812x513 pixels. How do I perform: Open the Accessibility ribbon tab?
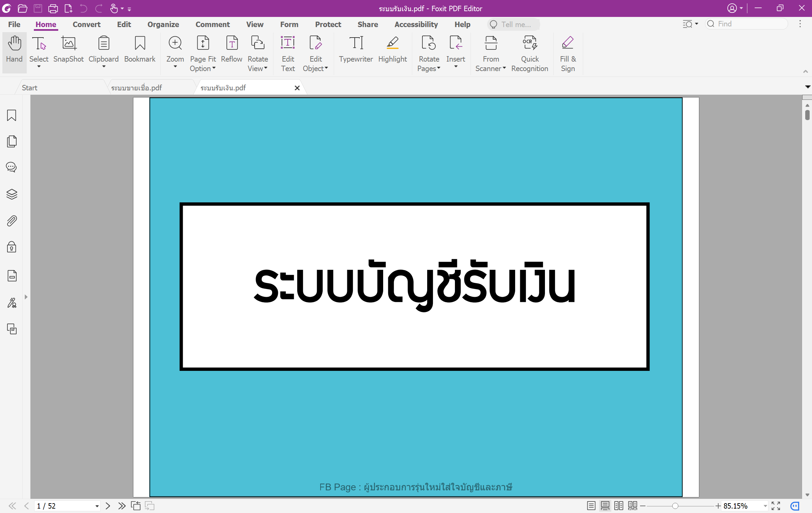(x=416, y=24)
